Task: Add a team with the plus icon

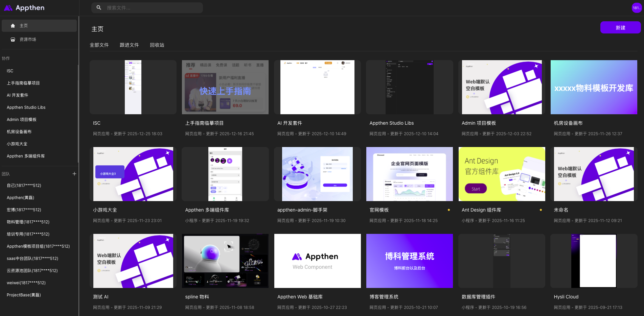Action: click(74, 174)
